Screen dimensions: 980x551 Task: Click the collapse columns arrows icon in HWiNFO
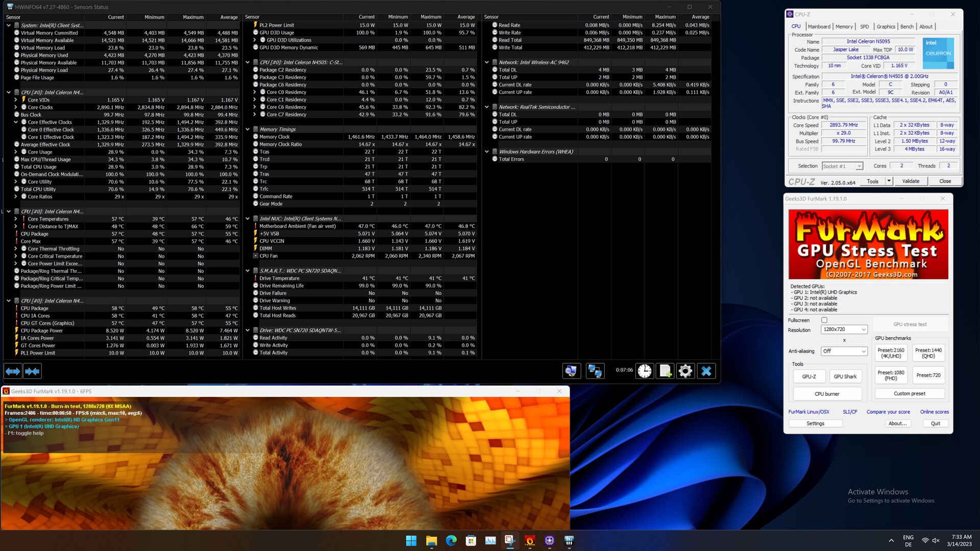point(32,371)
